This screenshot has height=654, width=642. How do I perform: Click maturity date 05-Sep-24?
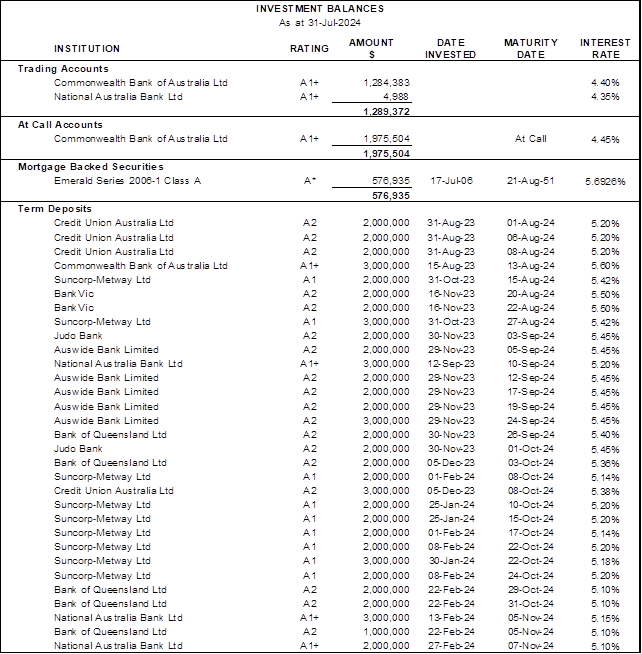pos(531,350)
